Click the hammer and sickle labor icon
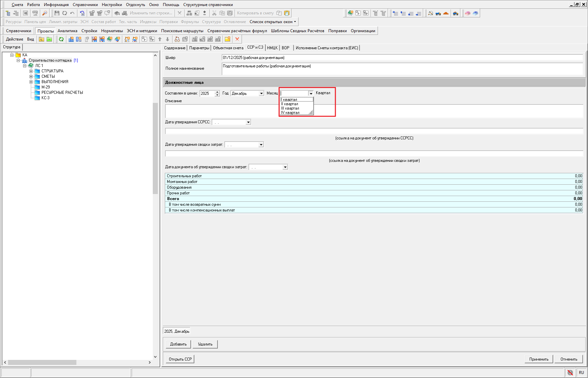Screen dimensions: 588x378 (x=430, y=13)
